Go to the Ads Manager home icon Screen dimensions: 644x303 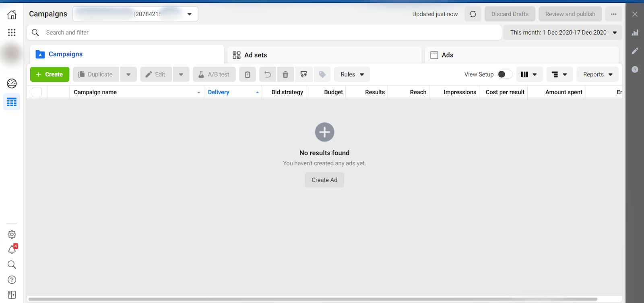point(12,15)
